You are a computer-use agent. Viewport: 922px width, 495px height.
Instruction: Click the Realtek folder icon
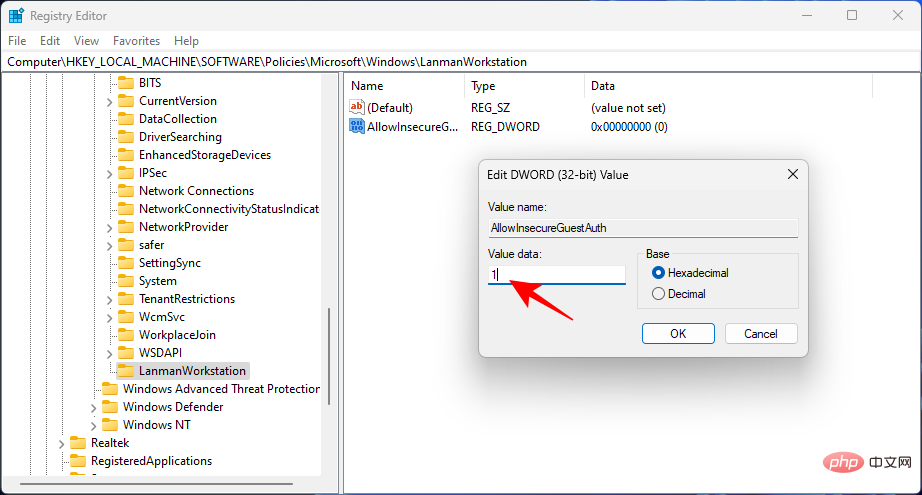click(x=78, y=443)
